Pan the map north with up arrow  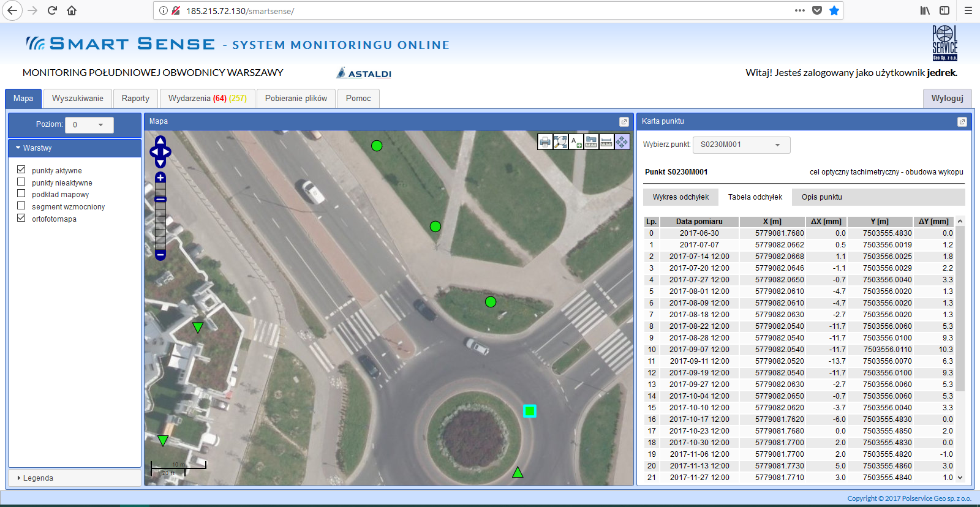point(160,140)
